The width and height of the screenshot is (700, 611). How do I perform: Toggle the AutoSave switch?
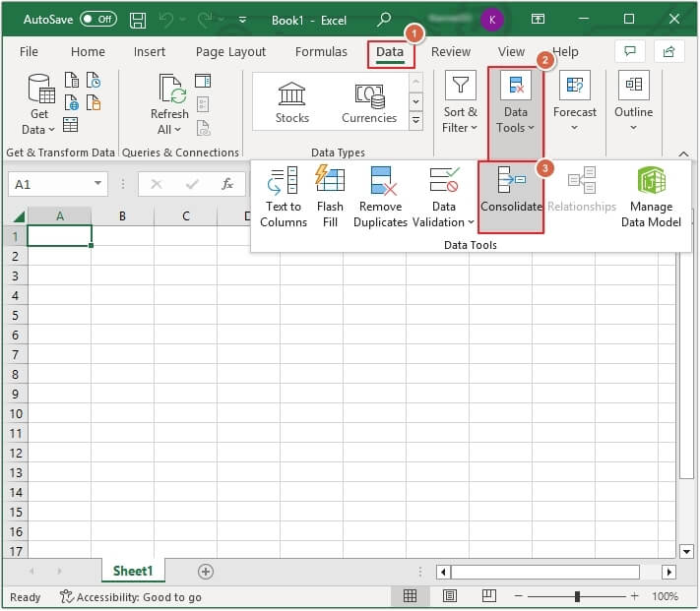(97, 20)
